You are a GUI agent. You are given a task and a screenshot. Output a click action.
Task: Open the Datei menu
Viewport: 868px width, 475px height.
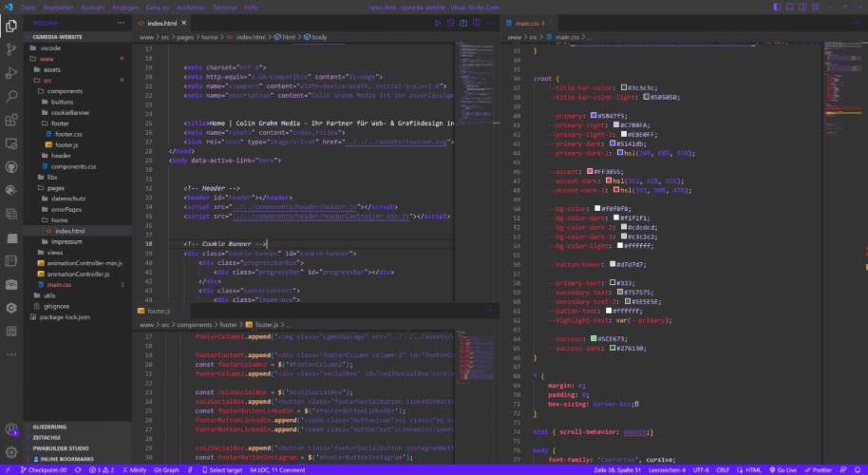(x=28, y=8)
